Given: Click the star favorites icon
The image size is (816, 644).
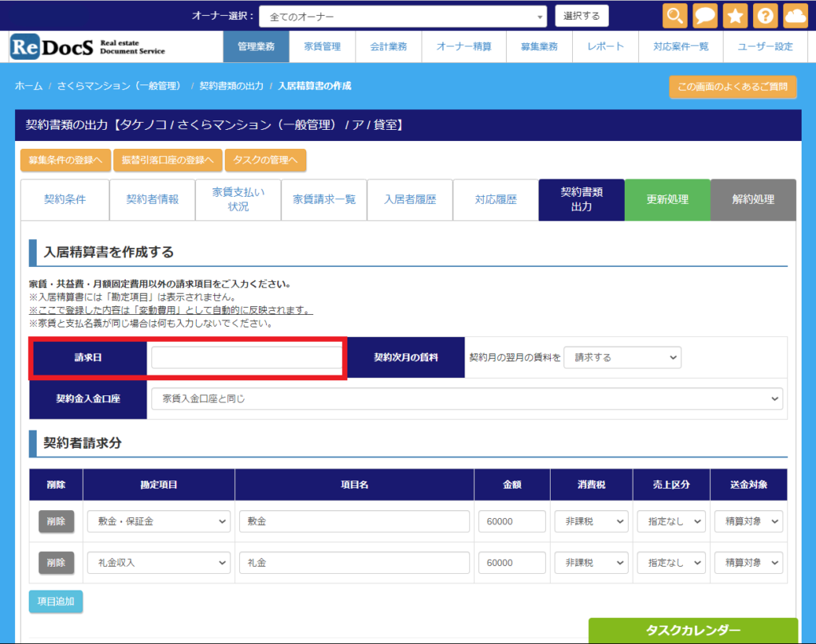Looking at the screenshot, I should (735, 16).
